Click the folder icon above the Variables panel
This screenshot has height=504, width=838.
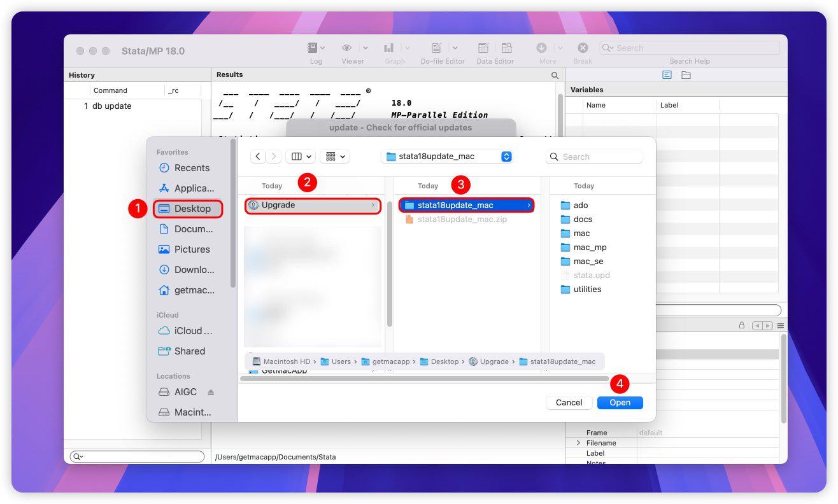coord(686,75)
